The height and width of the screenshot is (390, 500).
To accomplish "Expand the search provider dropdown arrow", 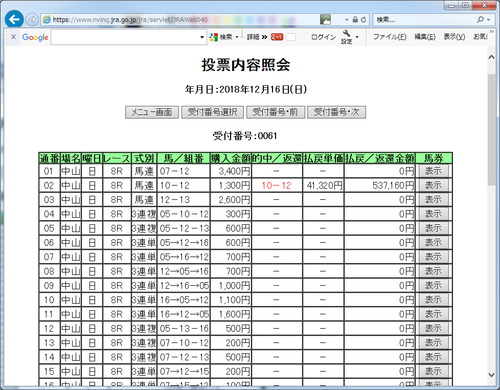I will tap(489, 20).
